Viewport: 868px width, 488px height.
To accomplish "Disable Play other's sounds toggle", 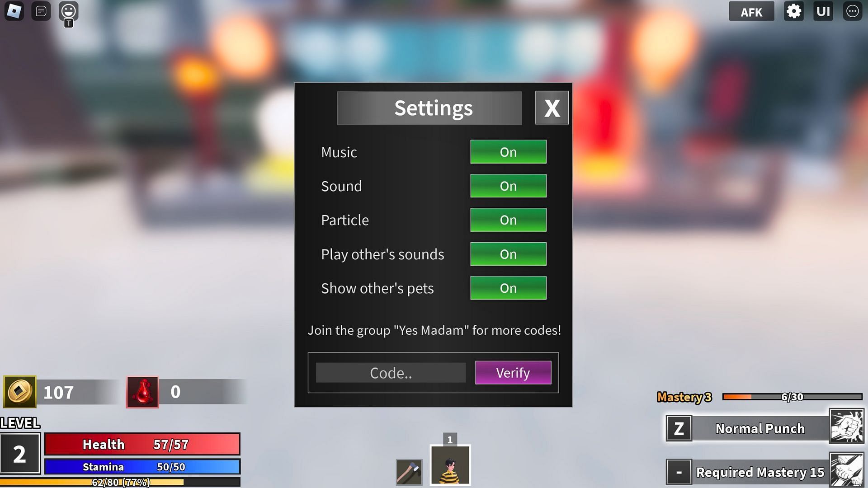I will (x=508, y=254).
